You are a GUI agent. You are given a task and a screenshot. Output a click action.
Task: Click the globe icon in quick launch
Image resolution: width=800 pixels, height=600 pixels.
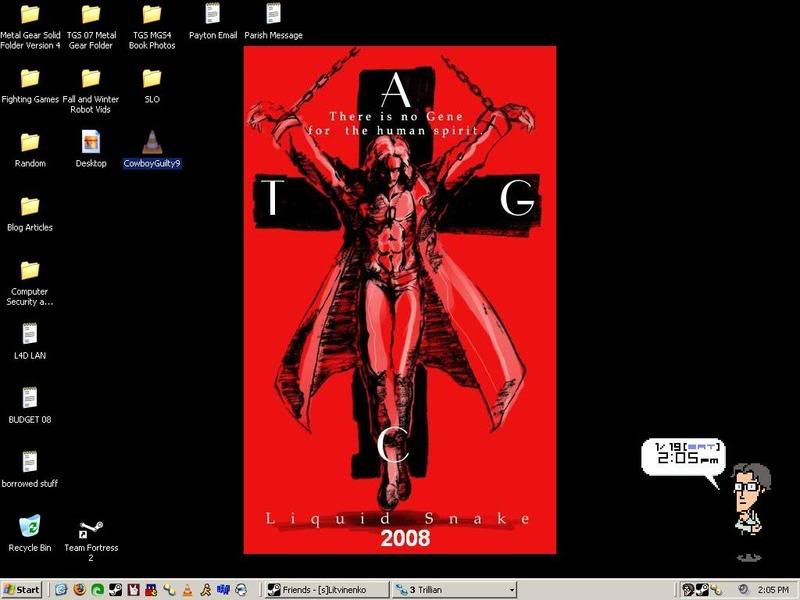click(x=241, y=590)
